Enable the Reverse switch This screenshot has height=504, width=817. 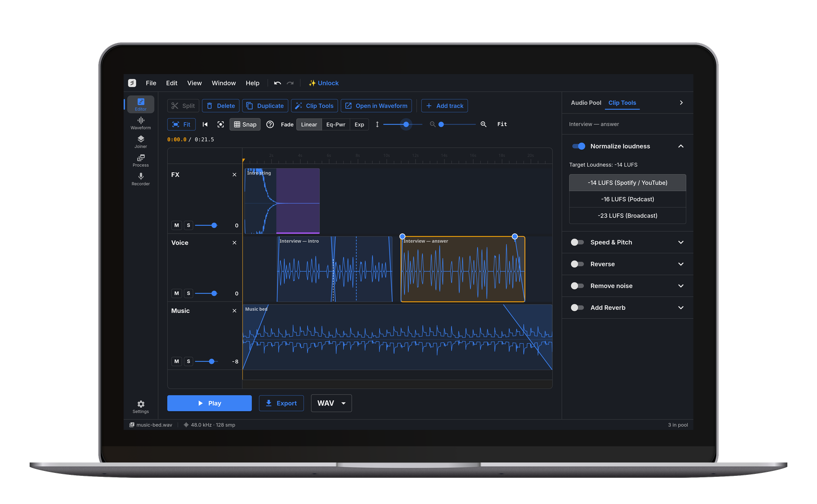coord(577,264)
